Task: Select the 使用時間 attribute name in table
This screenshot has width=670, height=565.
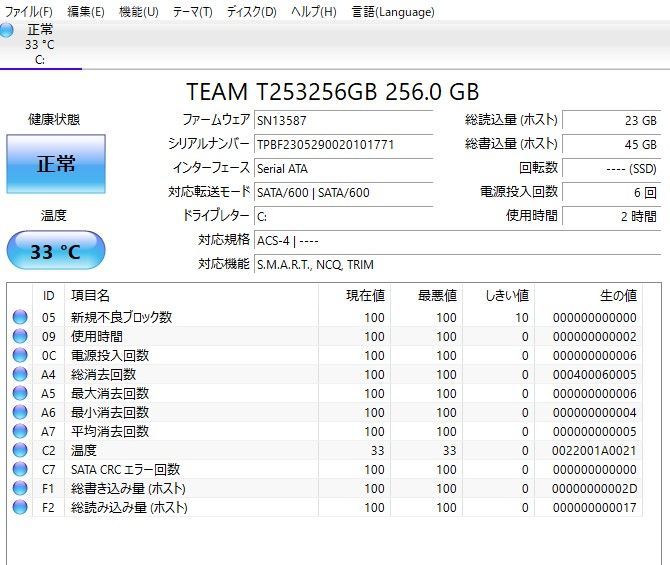Action: (97, 336)
